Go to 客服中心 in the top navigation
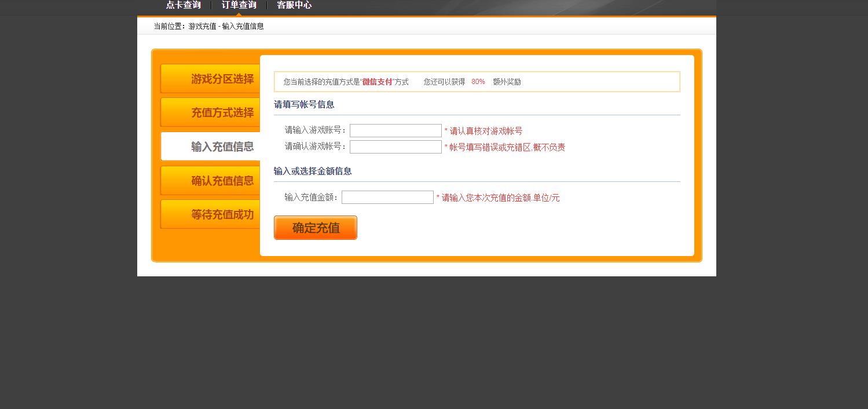868x409 pixels. [x=294, y=5]
